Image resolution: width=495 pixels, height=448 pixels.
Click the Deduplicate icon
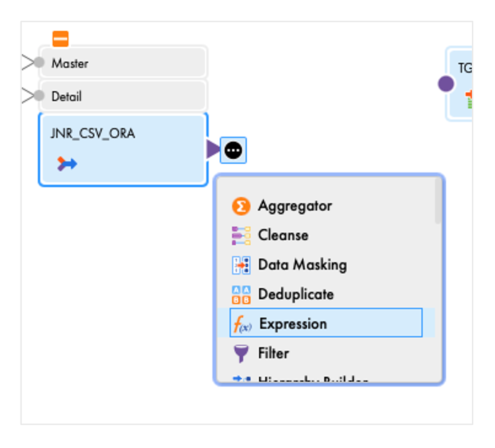tap(241, 295)
